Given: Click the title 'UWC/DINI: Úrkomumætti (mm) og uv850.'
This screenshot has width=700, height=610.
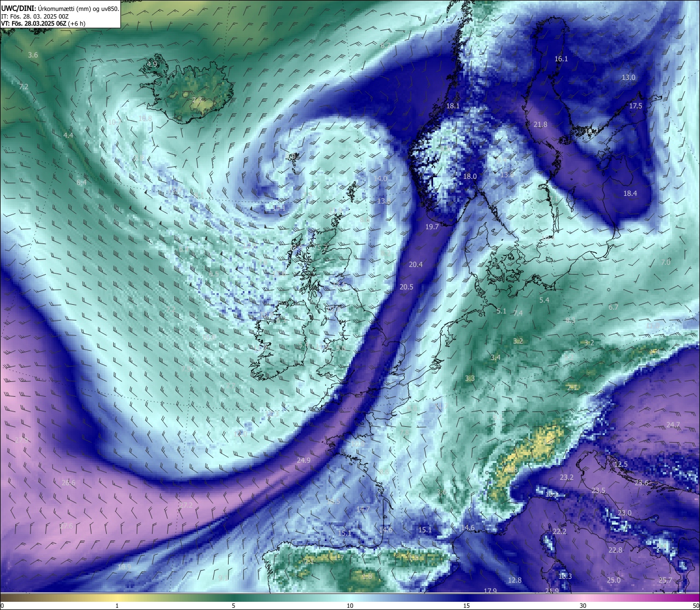Looking at the screenshot, I should pyautogui.click(x=60, y=9).
